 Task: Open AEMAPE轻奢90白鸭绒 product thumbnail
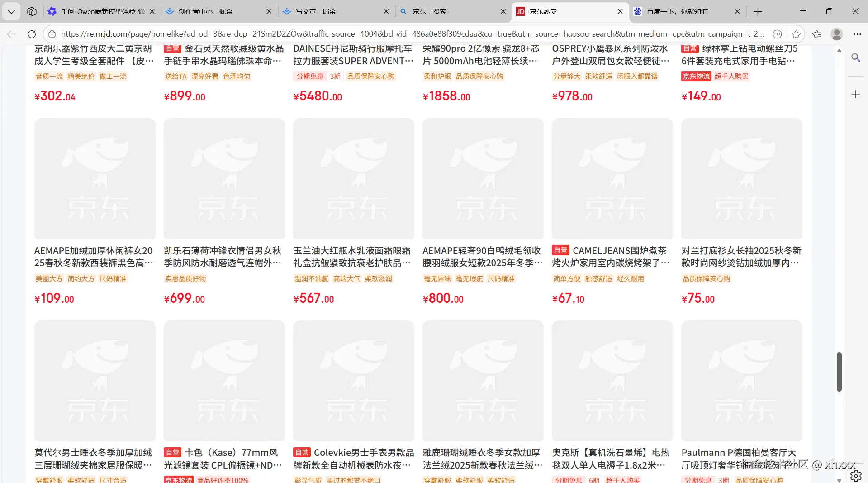pos(483,179)
